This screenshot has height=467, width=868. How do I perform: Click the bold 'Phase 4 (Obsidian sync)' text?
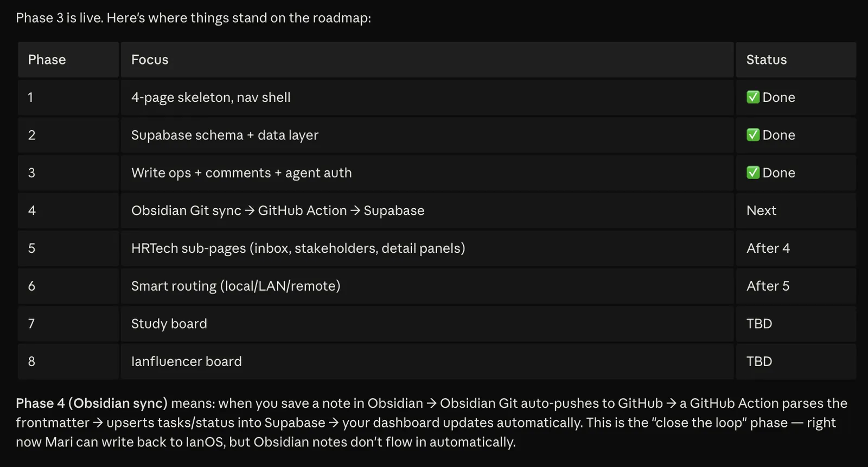[x=92, y=404]
